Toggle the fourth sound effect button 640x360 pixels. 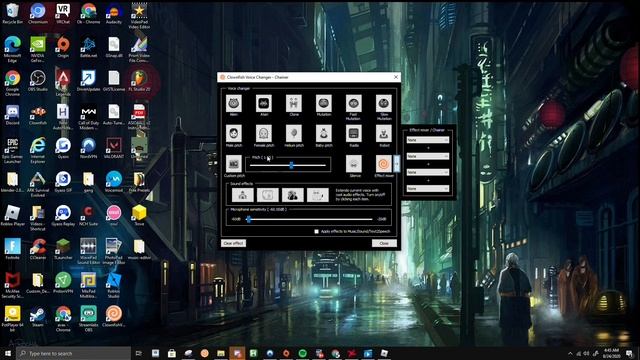318,195
